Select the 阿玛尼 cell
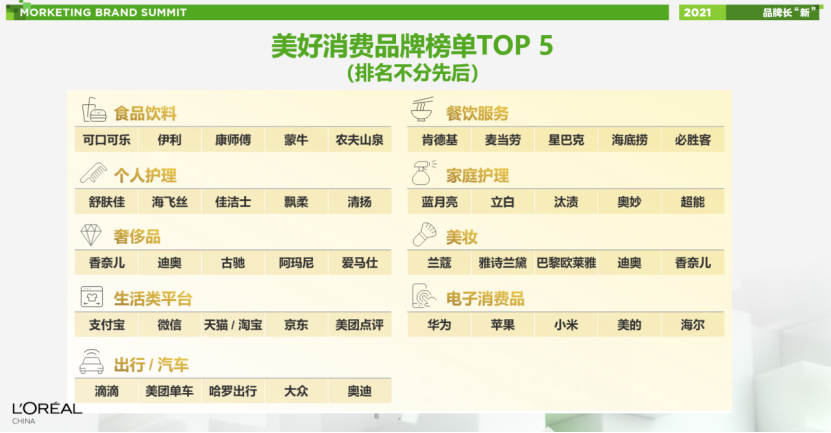This screenshot has height=433, width=831. [x=296, y=263]
